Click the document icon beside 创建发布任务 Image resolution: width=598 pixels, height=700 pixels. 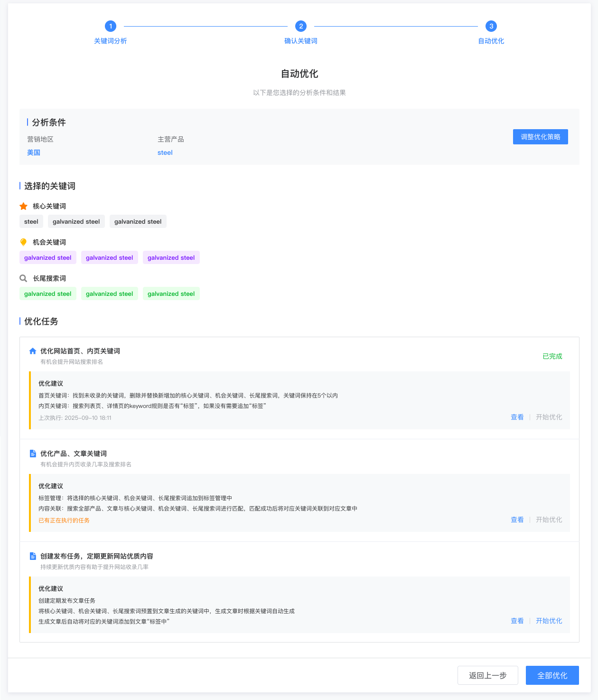[x=33, y=556]
